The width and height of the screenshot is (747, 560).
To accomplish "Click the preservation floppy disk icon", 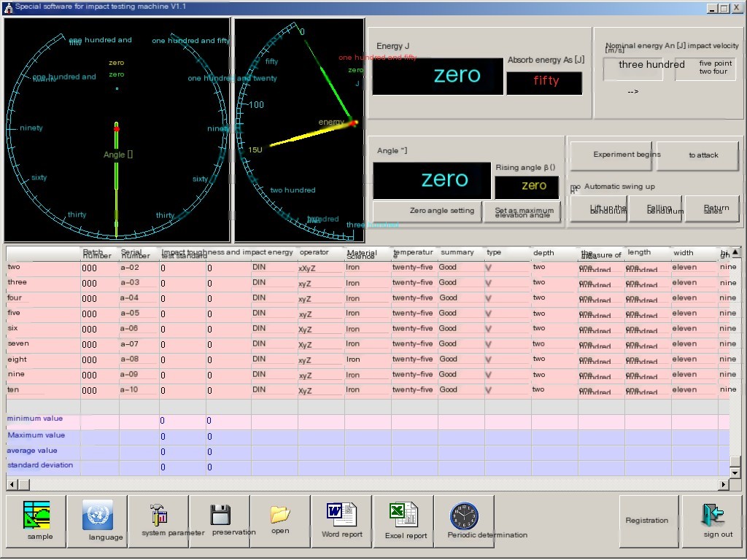I will point(220,521).
